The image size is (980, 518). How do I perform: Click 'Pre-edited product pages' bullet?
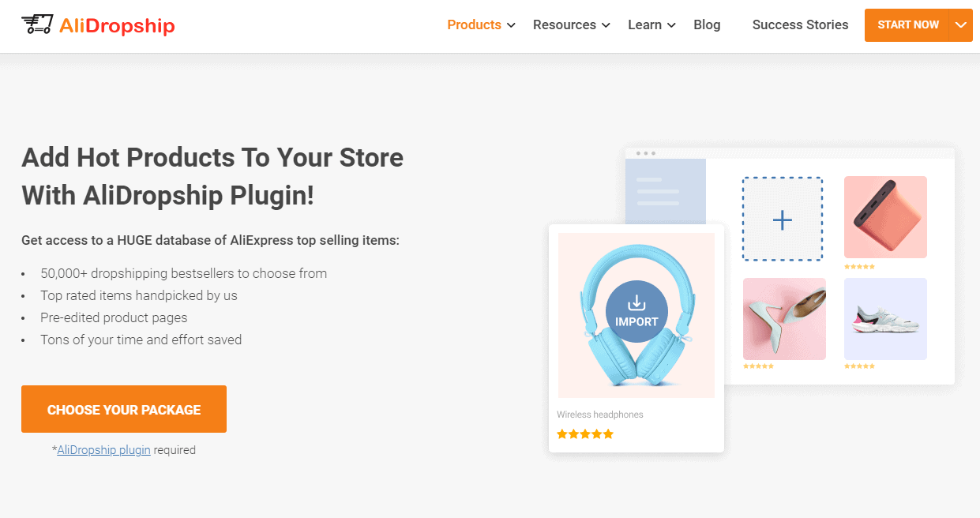pyautogui.click(x=114, y=317)
